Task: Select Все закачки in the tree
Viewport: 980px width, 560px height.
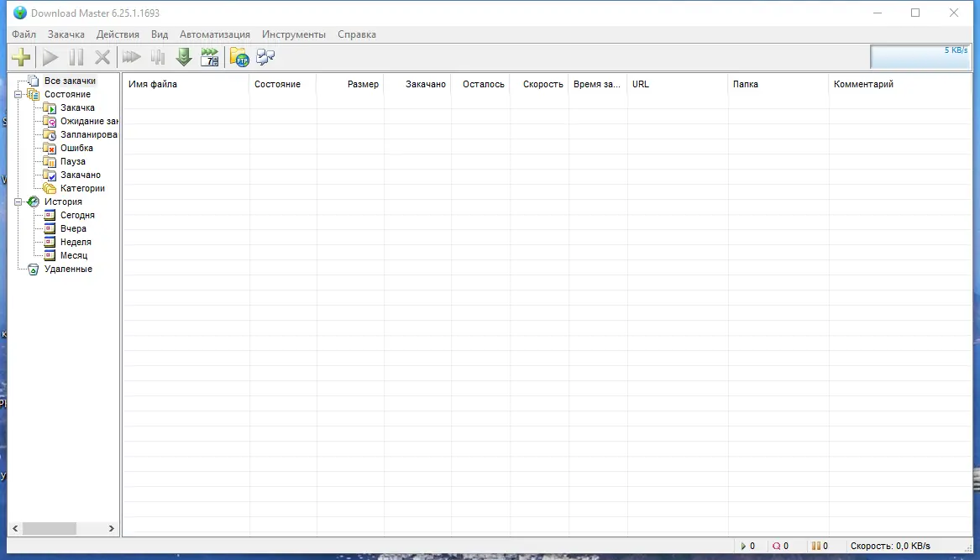Action: [70, 81]
